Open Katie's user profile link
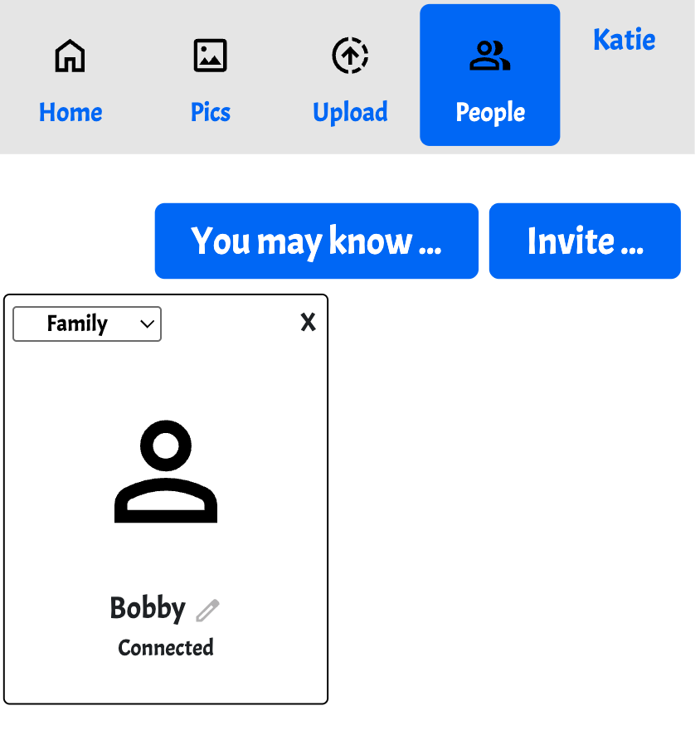700x740 pixels. coord(624,40)
